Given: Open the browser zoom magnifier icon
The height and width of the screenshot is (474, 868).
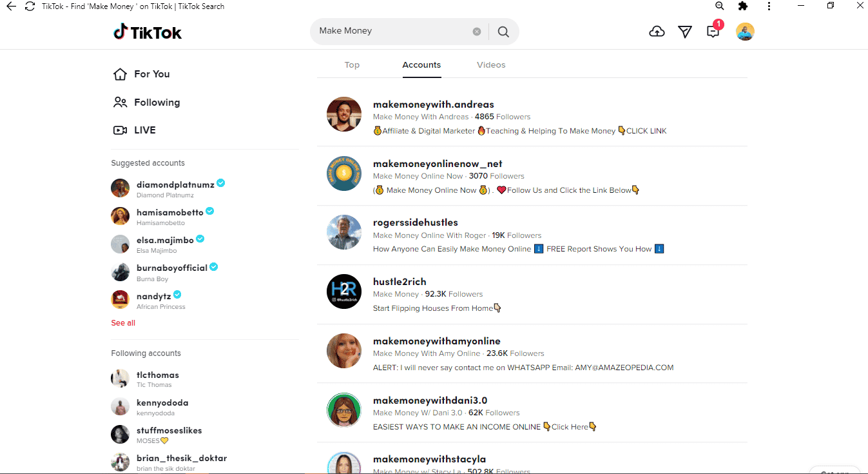Looking at the screenshot, I should coord(720,6).
